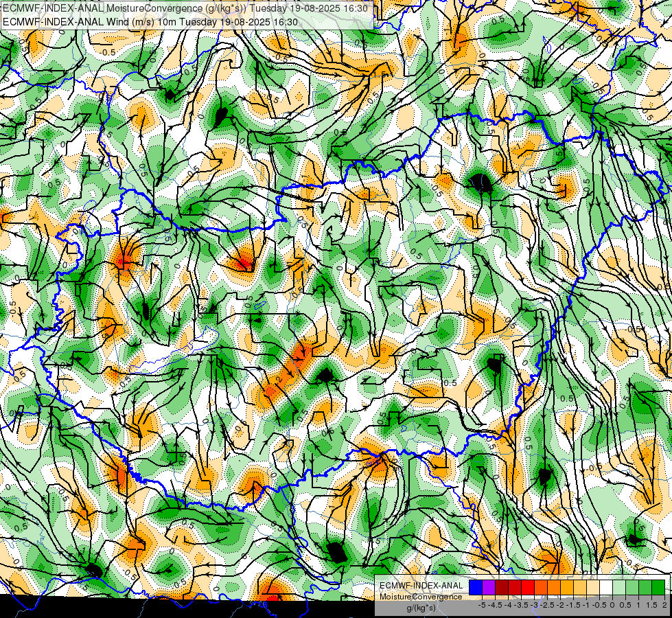The height and width of the screenshot is (618, 672).
Task: Click the purple legend color swatch
Action: [x=489, y=588]
